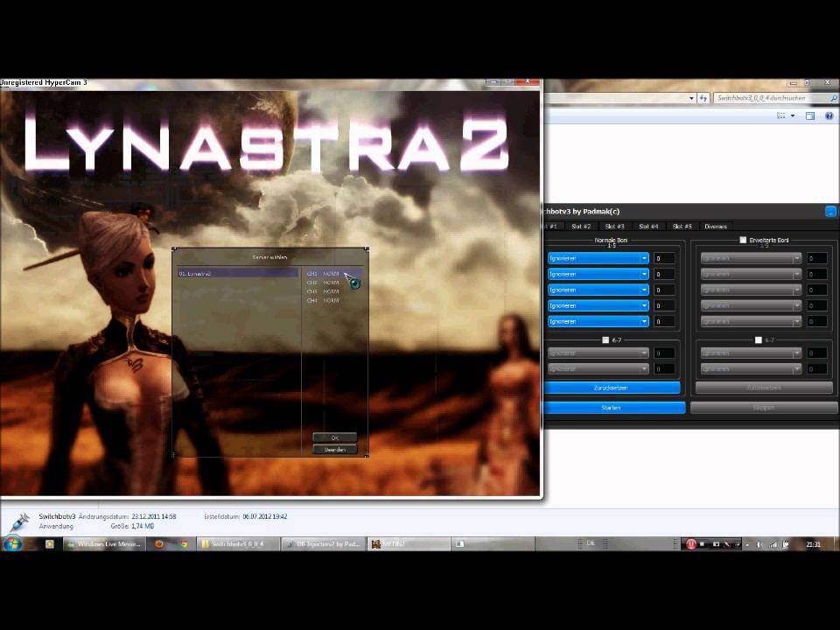Open the Explorer view options dropdown arrow
The image size is (840, 630).
[x=793, y=115]
